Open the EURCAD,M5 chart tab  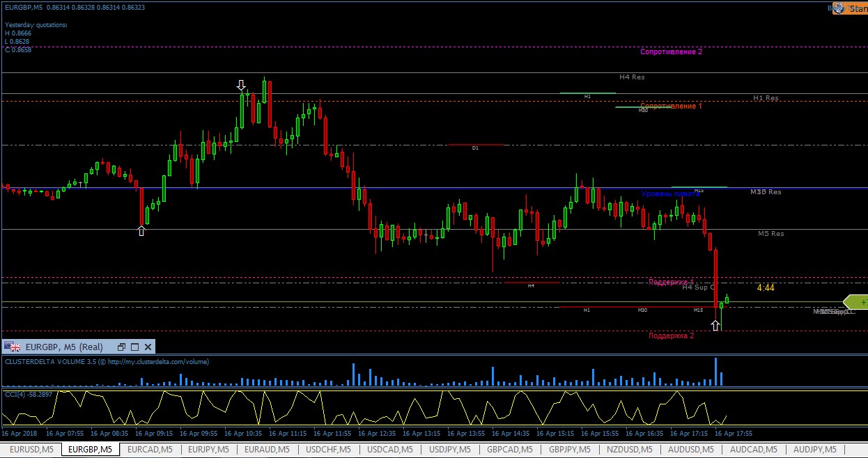coord(150,450)
